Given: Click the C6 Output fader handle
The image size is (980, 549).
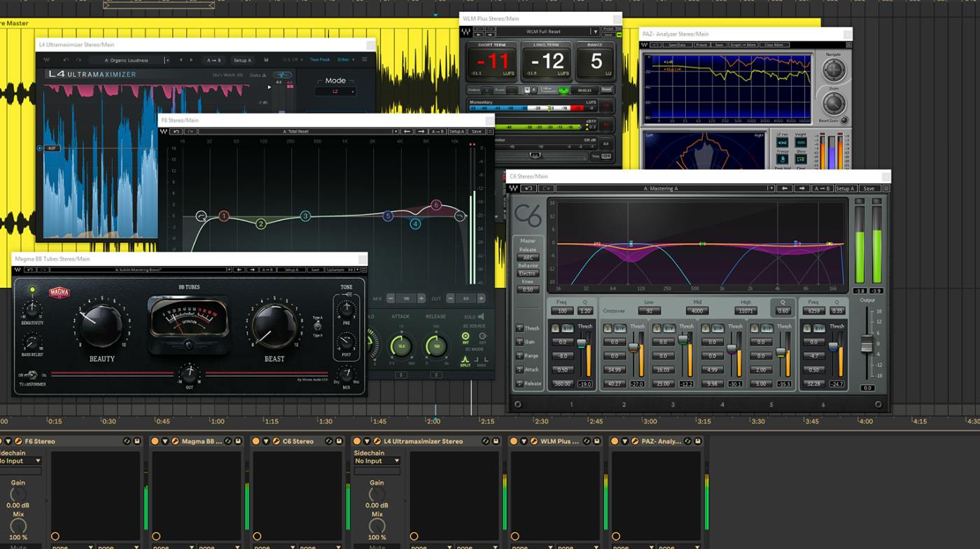Looking at the screenshot, I should click(x=867, y=344).
